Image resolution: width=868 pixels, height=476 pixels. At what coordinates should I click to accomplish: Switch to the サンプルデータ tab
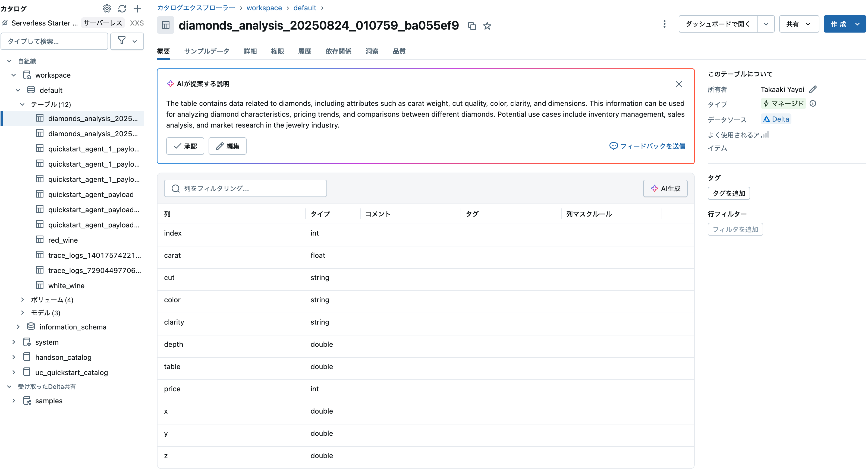206,51
